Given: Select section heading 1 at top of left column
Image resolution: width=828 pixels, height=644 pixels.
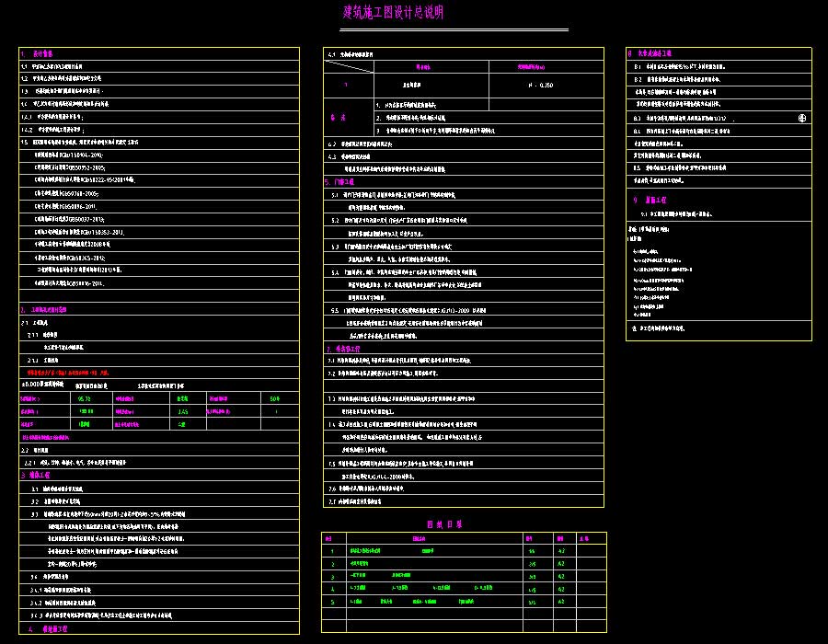Looking at the screenshot, I should pos(38,54).
